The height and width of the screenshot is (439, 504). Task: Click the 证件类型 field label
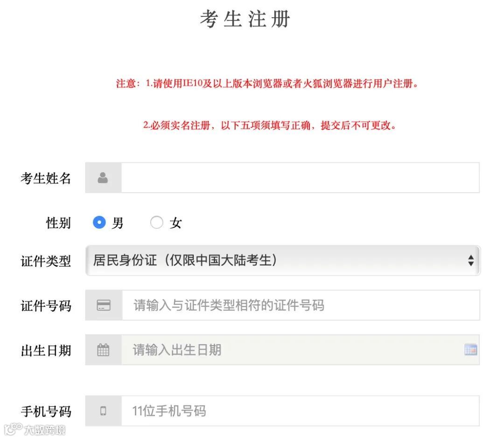(x=46, y=261)
